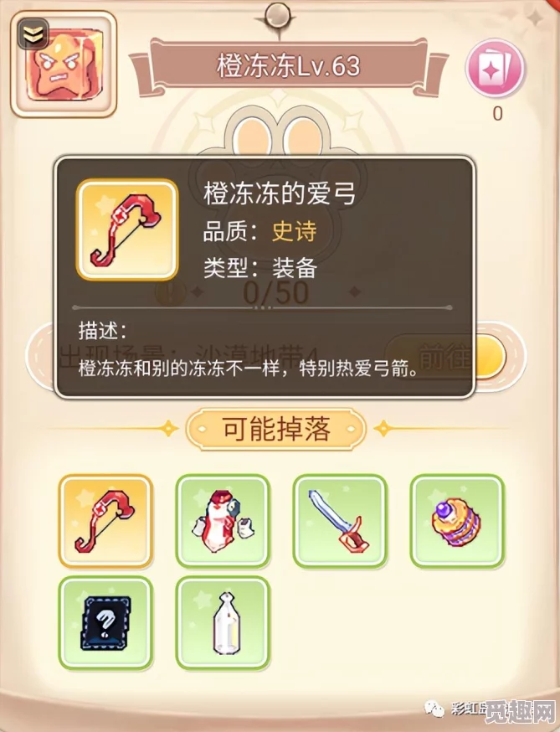Open the mystery question-mark card item

pyautogui.click(x=106, y=623)
